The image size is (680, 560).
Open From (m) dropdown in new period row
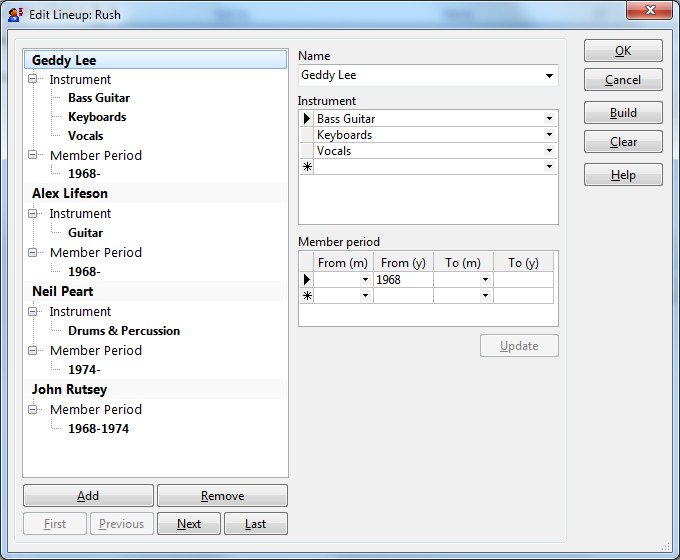tap(365, 296)
